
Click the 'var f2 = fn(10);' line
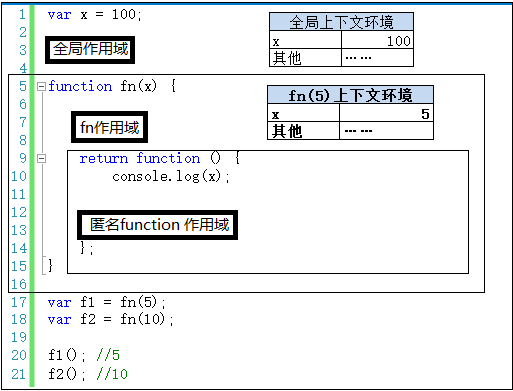coord(111,319)
